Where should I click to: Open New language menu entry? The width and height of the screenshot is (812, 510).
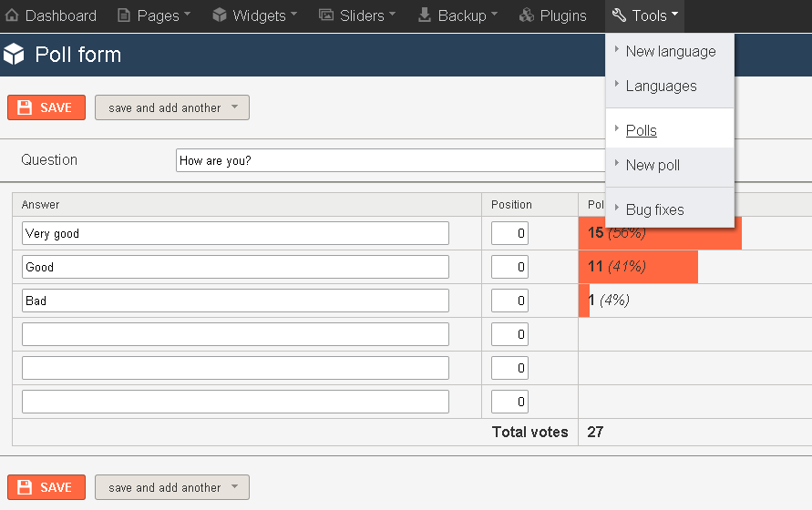coord(670,51)
